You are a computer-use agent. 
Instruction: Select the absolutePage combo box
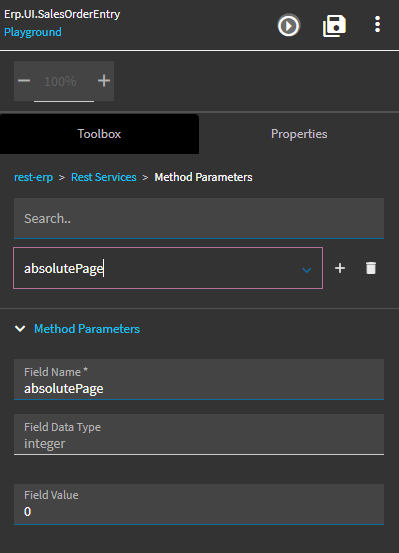[x=168, y=268]
